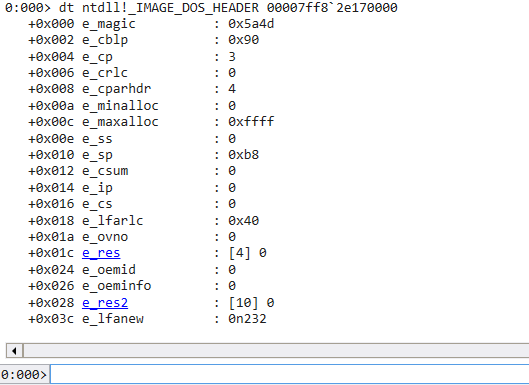Click the +0x03c offset text
Viewport: 529px width, 385px height.
(51, 319)
